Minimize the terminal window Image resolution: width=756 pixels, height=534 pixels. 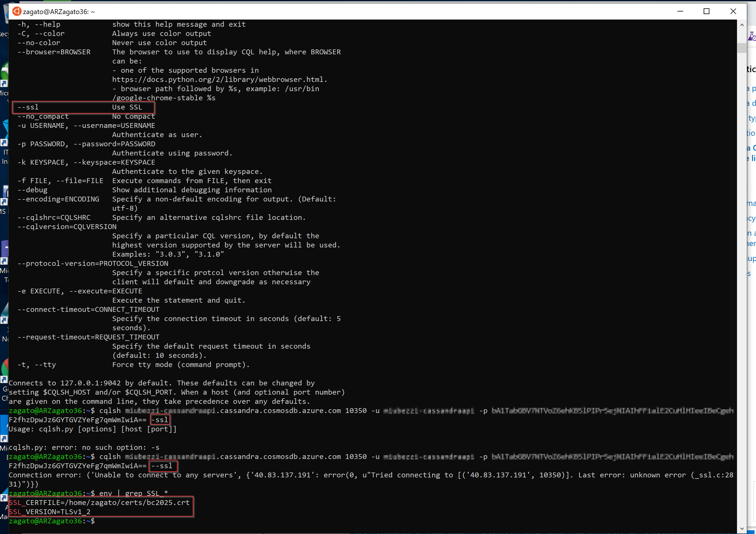(x=680, y=11)
